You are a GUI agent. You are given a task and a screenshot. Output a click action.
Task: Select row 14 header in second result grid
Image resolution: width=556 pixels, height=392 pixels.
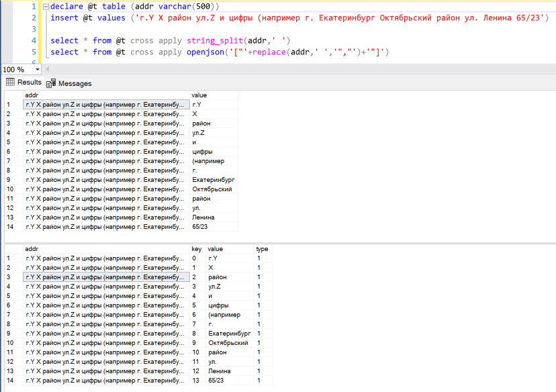point(9,381)
